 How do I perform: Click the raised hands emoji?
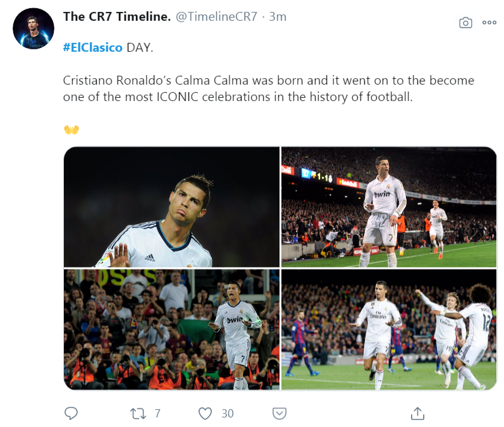coord(71,129)
